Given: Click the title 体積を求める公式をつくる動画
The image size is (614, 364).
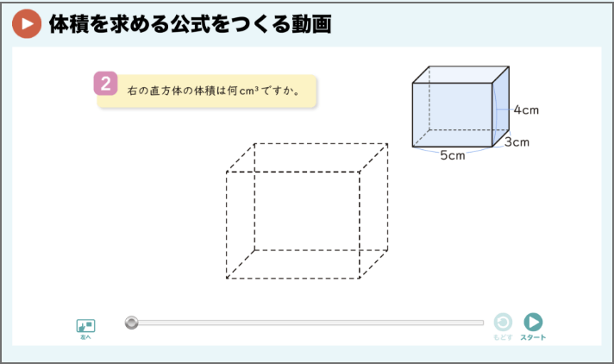Looking at the screenshot, I should click(x=191, y=24).
